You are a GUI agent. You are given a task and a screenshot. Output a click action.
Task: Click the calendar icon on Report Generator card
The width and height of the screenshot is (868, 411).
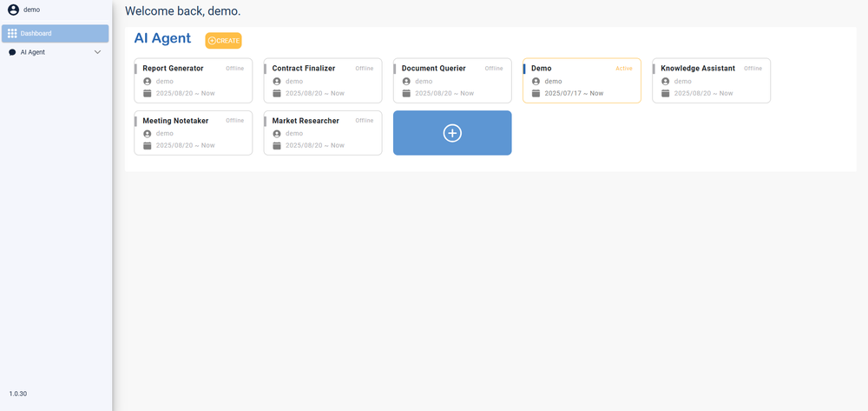148,93
